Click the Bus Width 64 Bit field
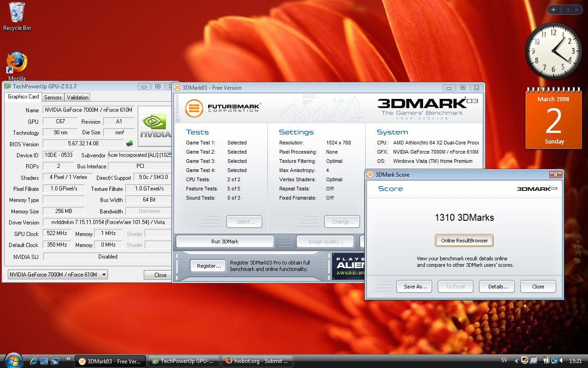This screenshot has height=368, width=588. tap(149, 200)
